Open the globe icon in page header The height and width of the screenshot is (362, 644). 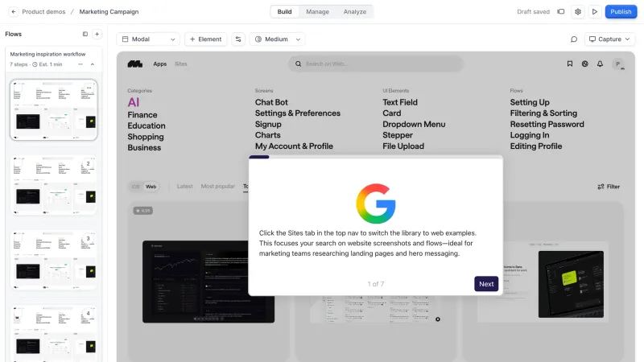[585, 64]
